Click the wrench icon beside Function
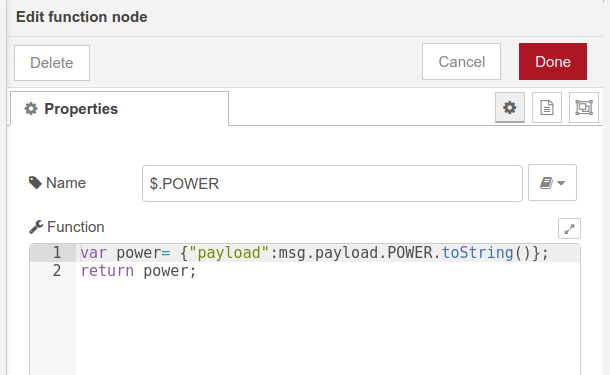Viewport: 610px width, 375px height. [x=36, y=227]
